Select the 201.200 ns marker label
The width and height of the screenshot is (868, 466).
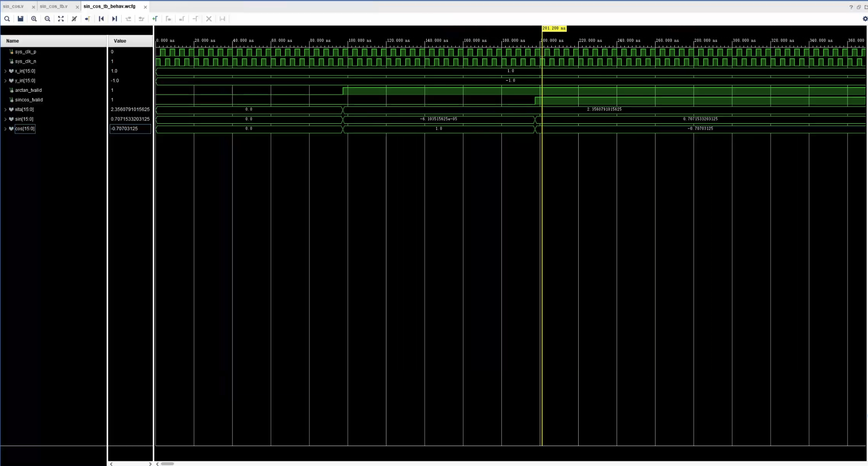[554, 28]
